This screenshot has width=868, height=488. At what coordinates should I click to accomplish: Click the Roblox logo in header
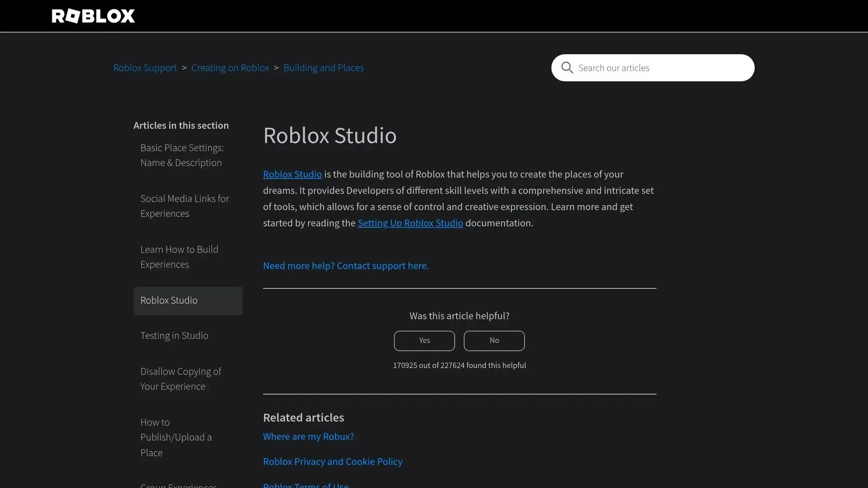point(93,16)
